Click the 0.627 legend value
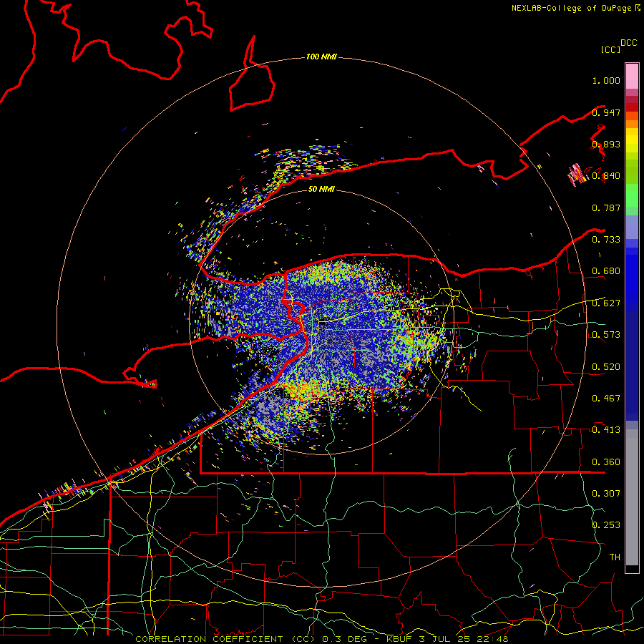Screen dimensions: 644x644 [x=606, y=303]
